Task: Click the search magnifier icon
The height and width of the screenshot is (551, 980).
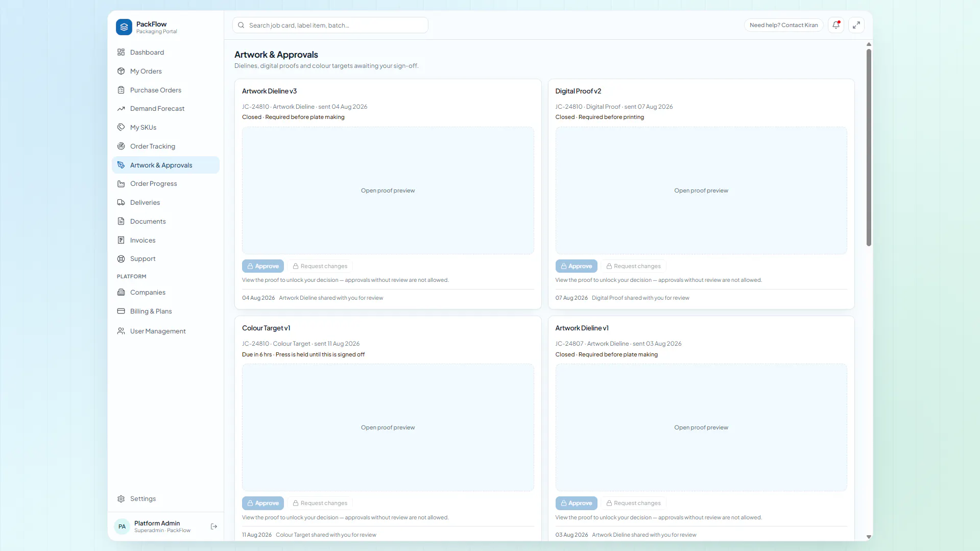Action: click(241, 25)
